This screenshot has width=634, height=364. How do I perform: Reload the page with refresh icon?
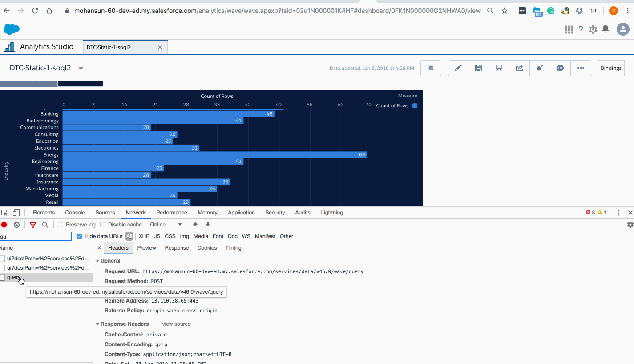35,11
